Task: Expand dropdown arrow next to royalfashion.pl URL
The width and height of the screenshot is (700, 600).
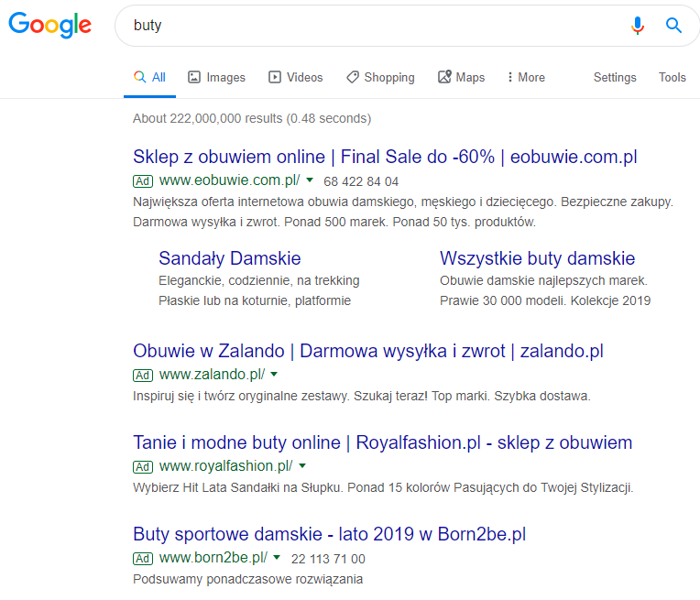Action: [x=302, y=465]
